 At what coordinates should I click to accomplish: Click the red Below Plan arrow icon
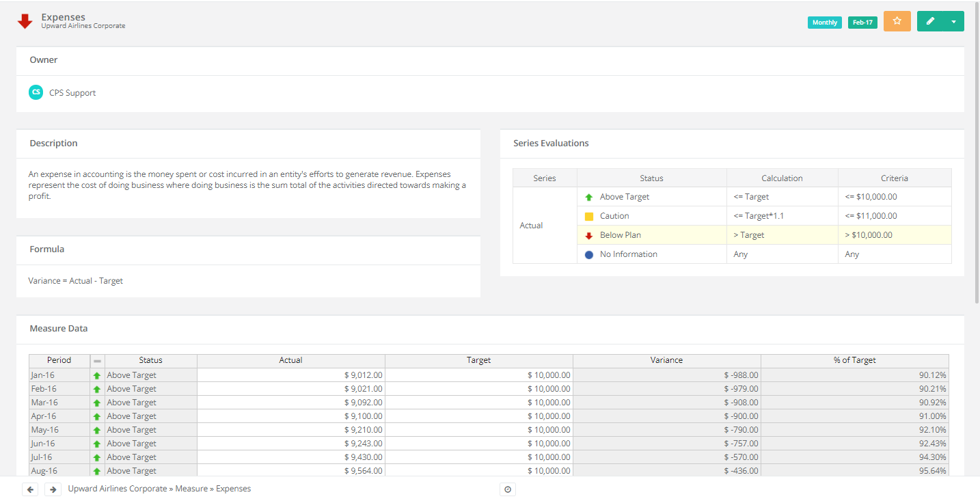click(x=589, y=234)
